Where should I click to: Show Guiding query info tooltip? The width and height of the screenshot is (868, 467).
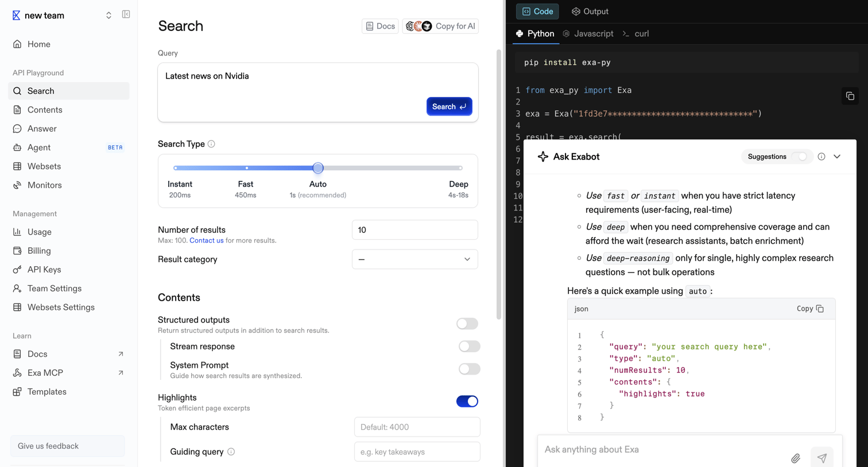pos(231,452)
